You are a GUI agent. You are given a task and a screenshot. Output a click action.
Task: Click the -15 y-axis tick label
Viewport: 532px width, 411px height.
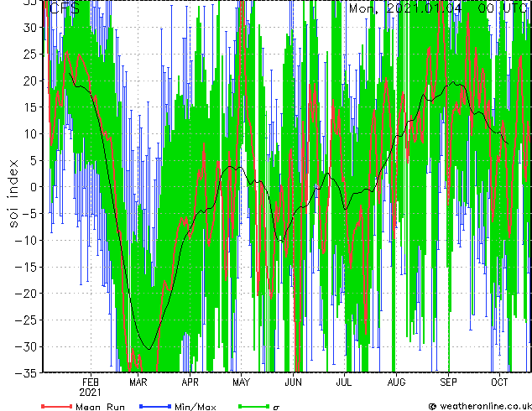pyautogui.click(x=26, y=267)
